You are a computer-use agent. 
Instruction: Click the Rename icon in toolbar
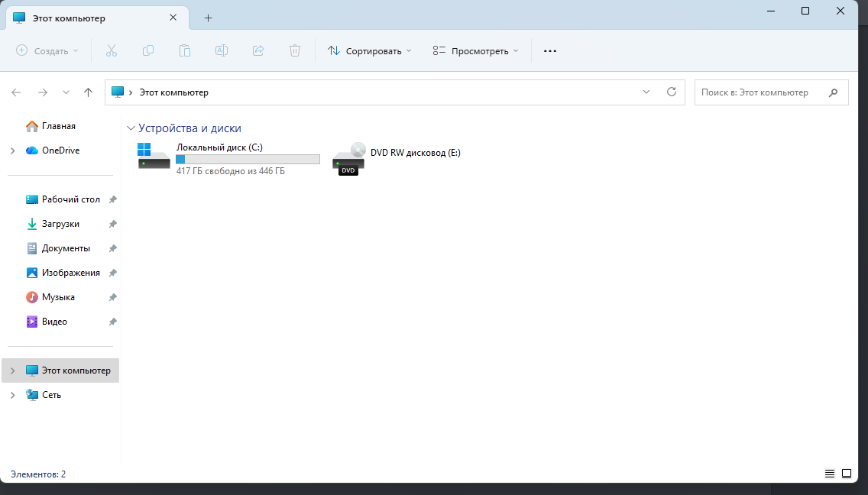tap(222, 51)
